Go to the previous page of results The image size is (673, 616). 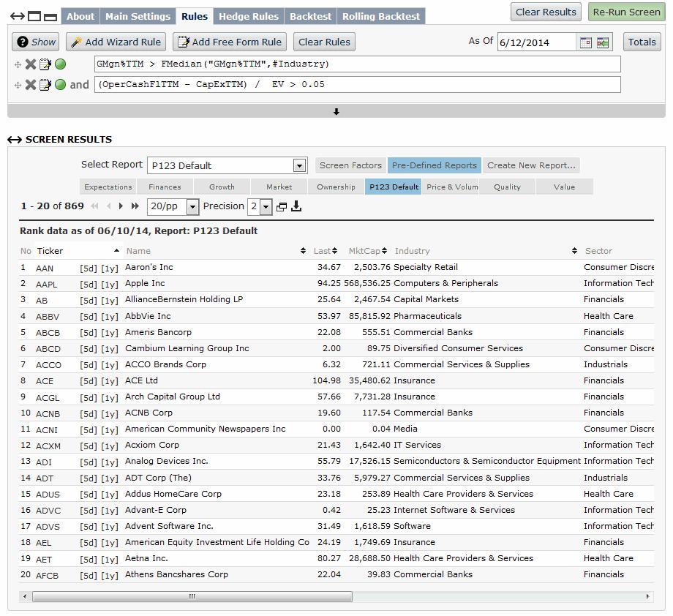(x=108, y=206)
